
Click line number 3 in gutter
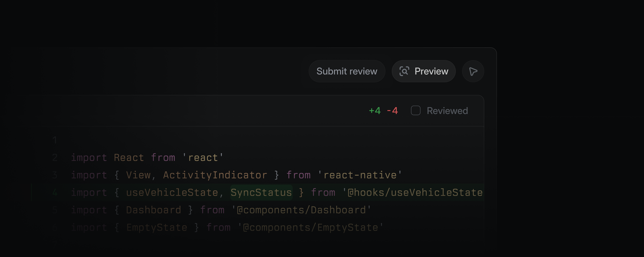(55, 175)
